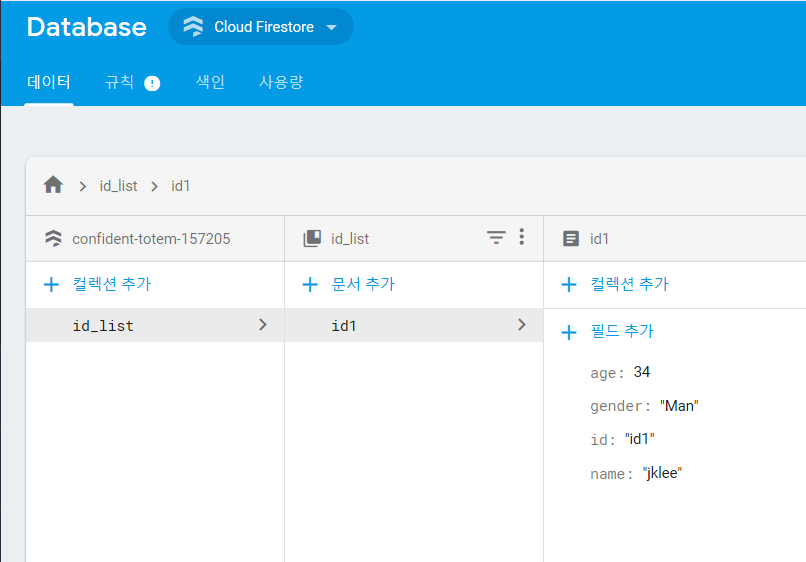Switch to the 색인 tab
The image size is (806, 562).
(210, 82)
